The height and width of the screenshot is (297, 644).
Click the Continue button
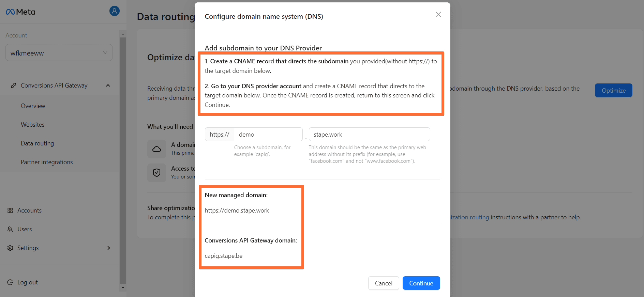pos(421,283)
